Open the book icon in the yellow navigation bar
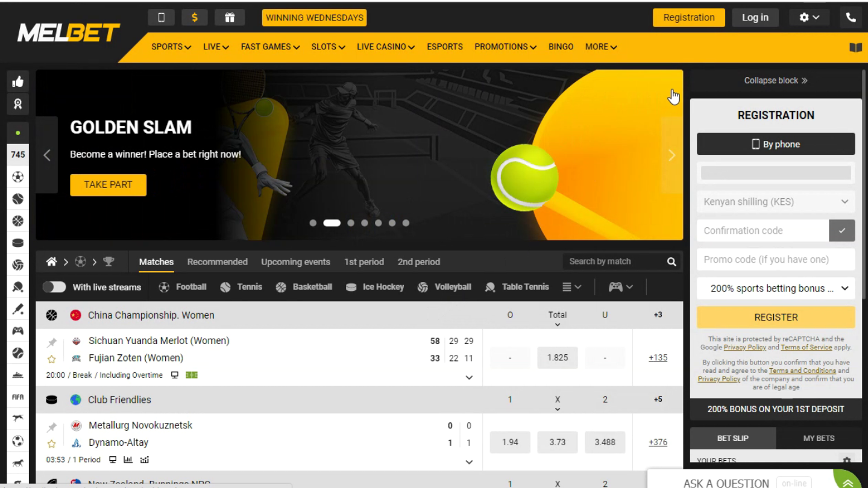Viewport: 868px width, 488px height. pyautogui.click(x=855, y=48)
